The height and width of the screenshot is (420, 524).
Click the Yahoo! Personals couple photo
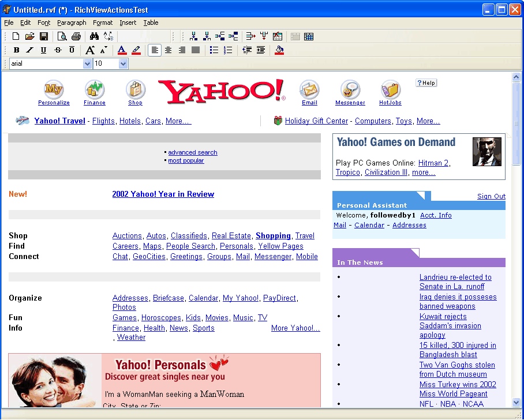coord(55,380)
